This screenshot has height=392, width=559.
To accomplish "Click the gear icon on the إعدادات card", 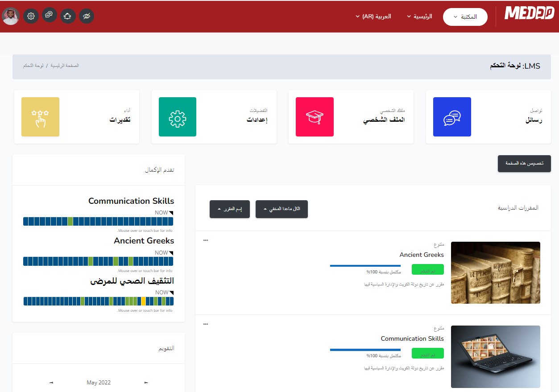I will coord(178,117).
